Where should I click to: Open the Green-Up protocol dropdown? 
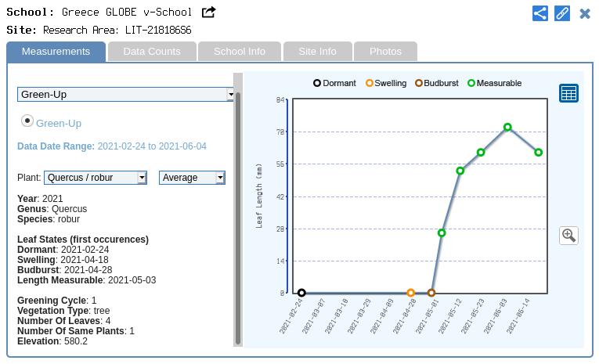click(x=126, y=95)
